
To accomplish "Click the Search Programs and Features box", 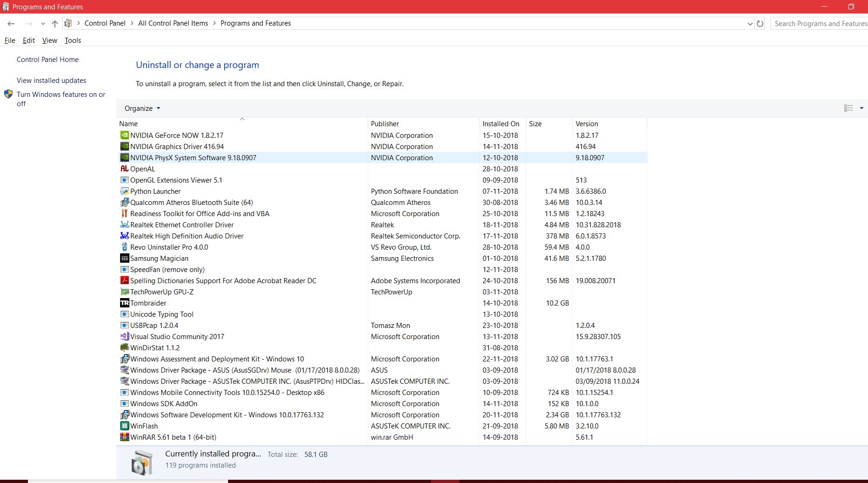I will [x=819, y=24].
